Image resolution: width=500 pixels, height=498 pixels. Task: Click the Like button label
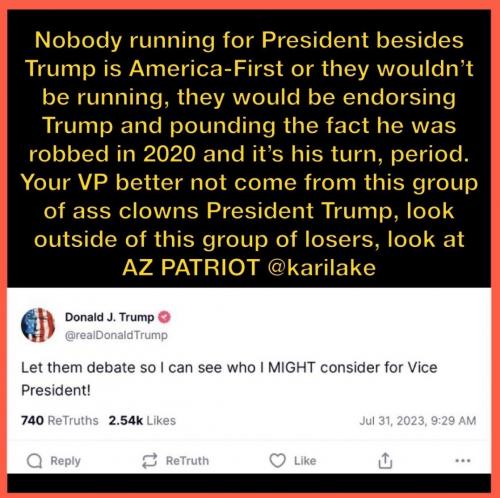coord(305,461)
